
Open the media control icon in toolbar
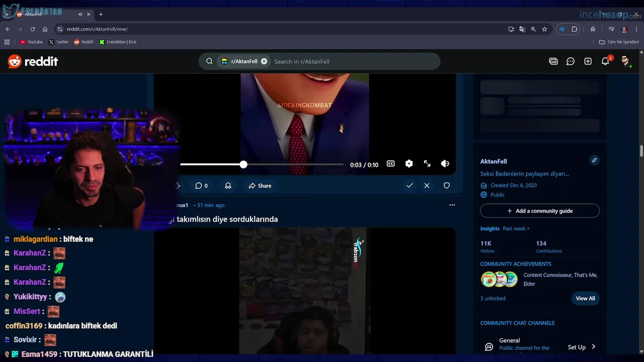click(611, 29)
